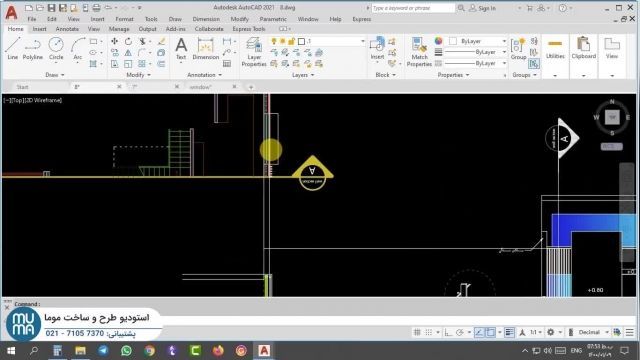Viewport: 640px width, 360px height.
Task: Click the object color wheel swatch
Action: coord(438,41)
